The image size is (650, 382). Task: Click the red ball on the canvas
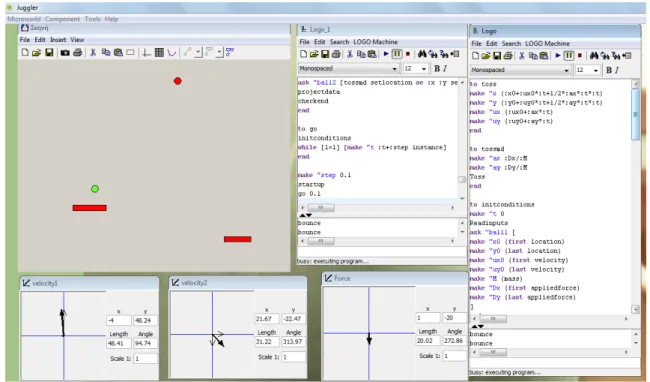click(177, 81)
